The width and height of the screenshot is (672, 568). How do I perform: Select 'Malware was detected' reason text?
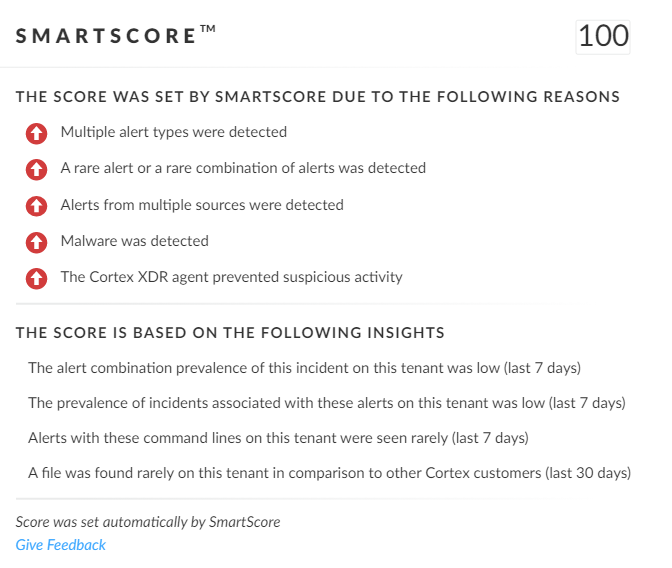pyautogui.click(x=135, y=241)
